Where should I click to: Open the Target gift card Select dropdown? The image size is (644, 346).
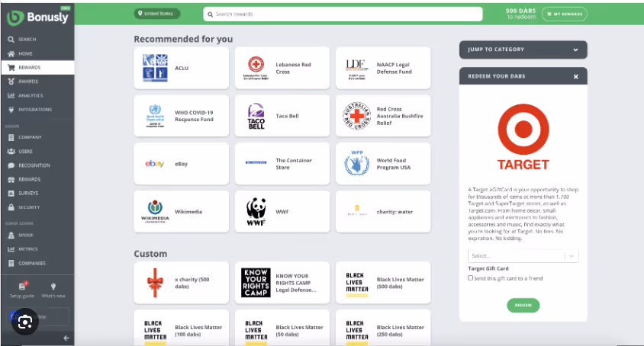click(523, 256)
